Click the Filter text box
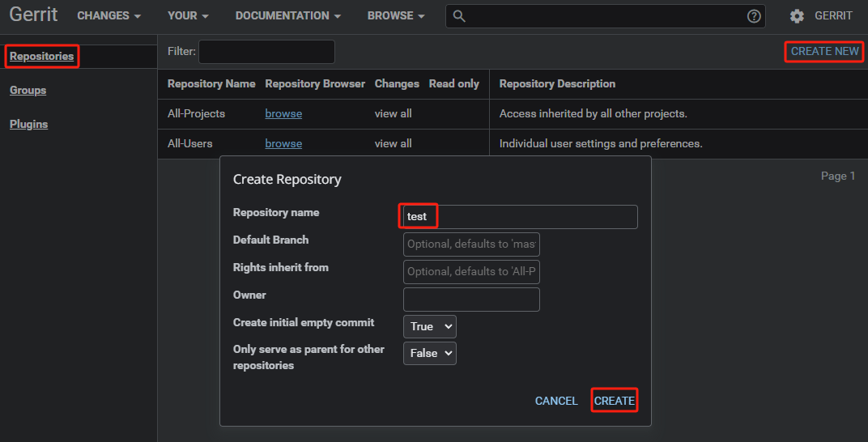Image resolution: width=868 pixels, height=442 pixels. (266, 52)
